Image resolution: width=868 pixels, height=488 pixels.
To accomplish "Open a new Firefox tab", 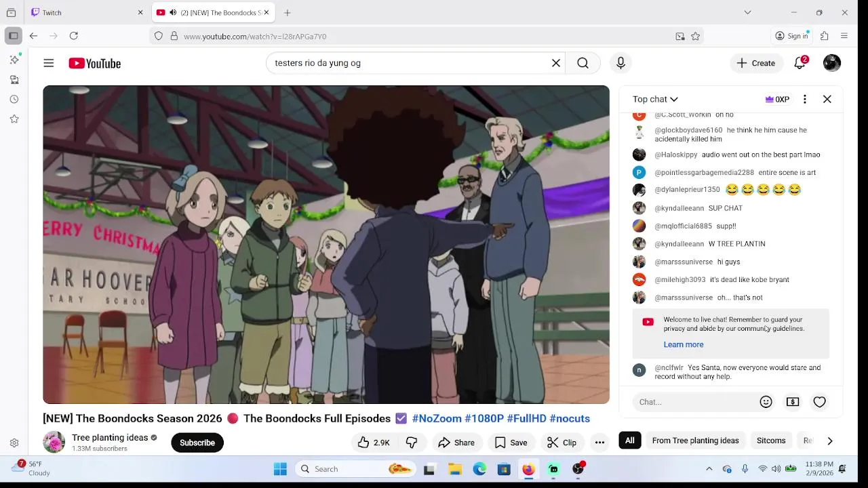I will coord(288,12).
